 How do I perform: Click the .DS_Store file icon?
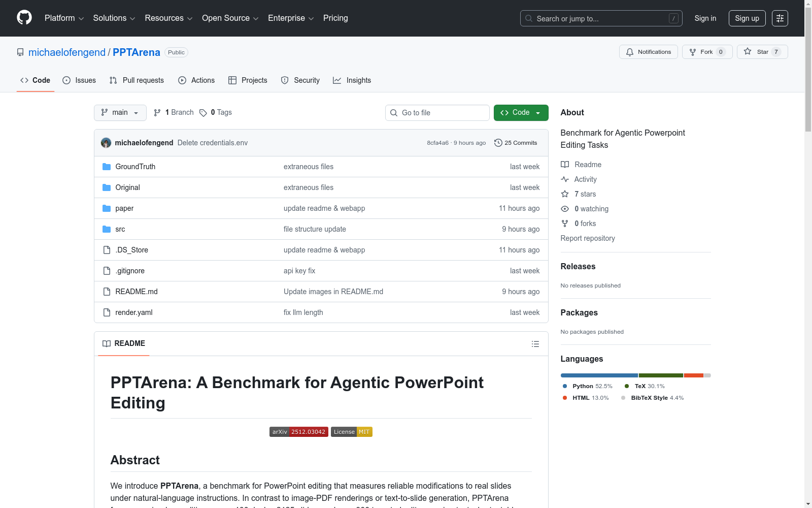(107, 250)
